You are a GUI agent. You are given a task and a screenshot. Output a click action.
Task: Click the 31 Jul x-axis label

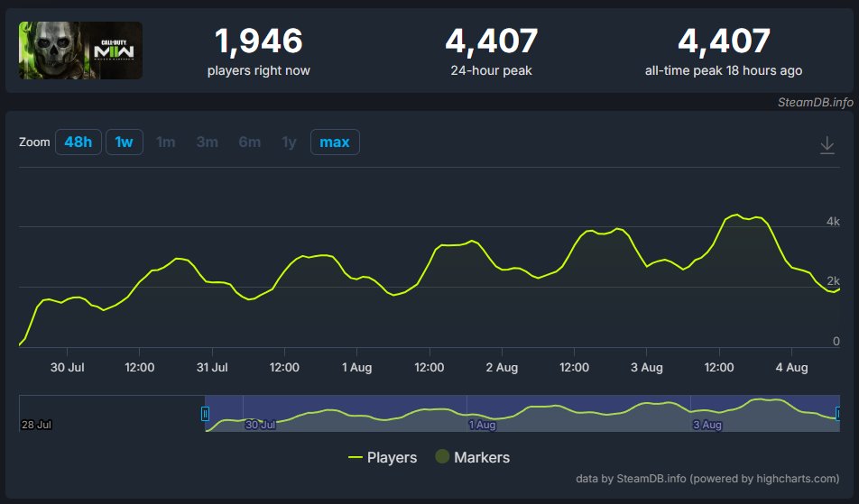pos(212,368)
